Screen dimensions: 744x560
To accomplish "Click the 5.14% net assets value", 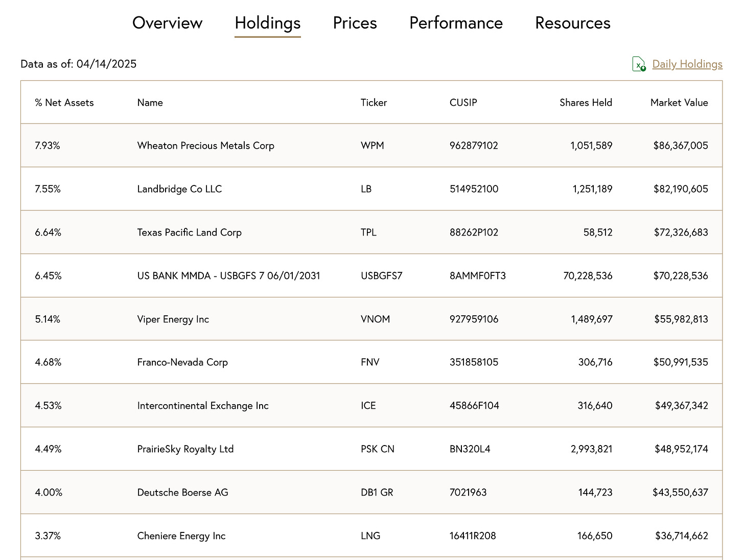I will [48, 319].
